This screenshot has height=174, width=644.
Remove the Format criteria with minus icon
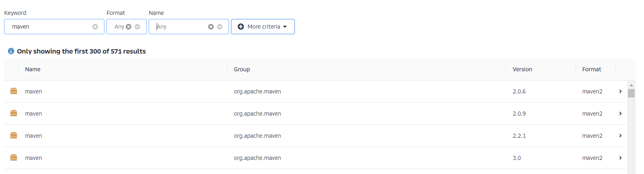[137, 27]
